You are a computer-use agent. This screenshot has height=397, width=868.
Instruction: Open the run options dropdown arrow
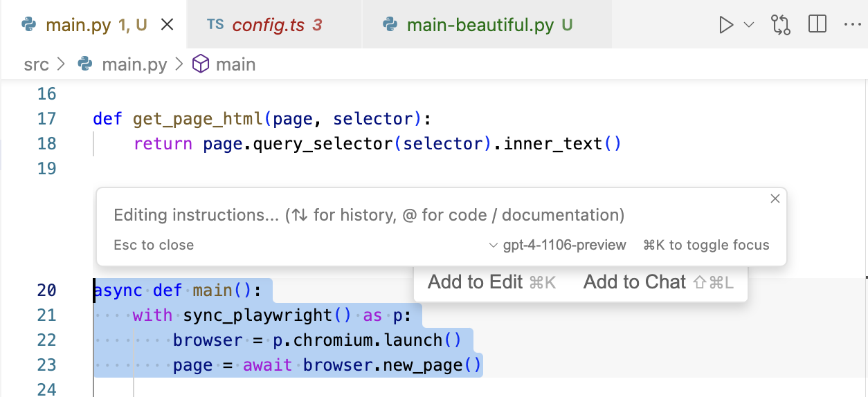pos(748,26)
